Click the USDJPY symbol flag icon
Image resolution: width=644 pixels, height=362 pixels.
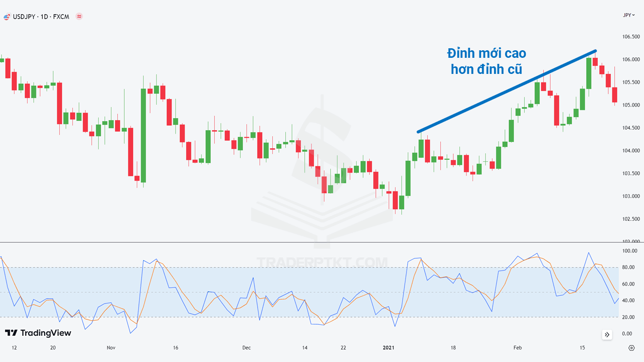(x=7, y=16)
